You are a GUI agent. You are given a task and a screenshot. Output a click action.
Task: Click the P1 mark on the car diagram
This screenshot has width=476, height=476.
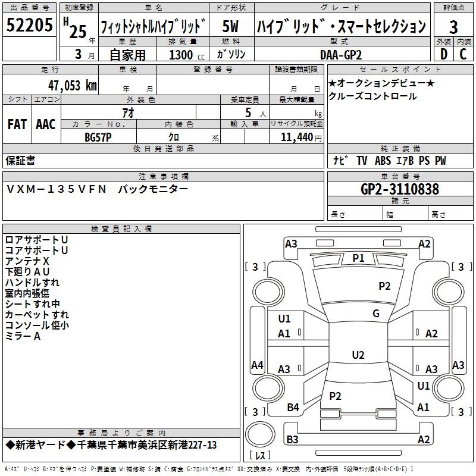tap(358, 258)
